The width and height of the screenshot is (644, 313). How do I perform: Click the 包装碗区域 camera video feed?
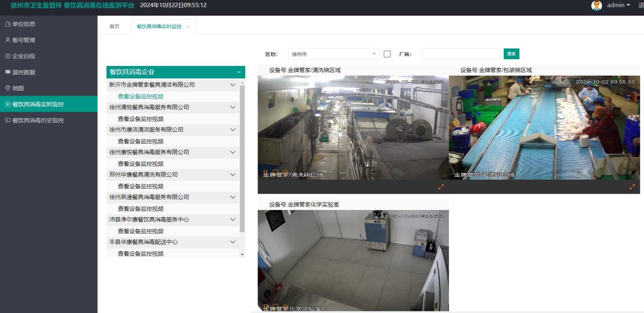[x=544, y=127]
